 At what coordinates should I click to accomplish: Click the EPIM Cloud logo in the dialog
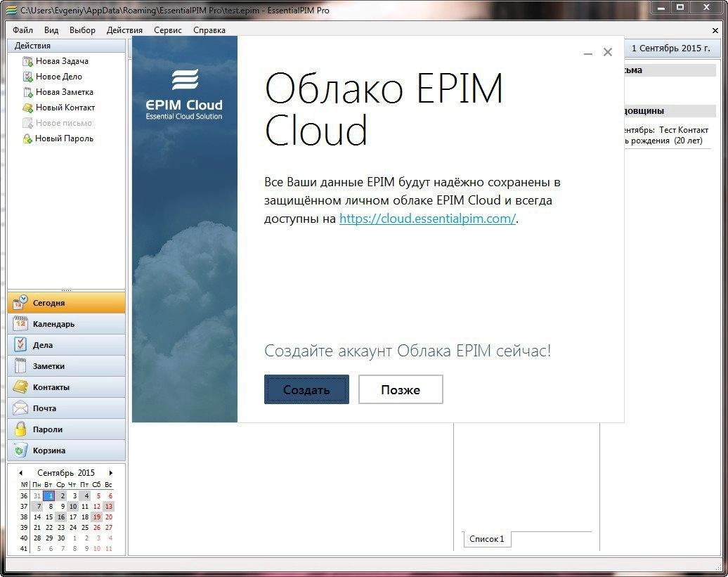click(x=184, y=94)
